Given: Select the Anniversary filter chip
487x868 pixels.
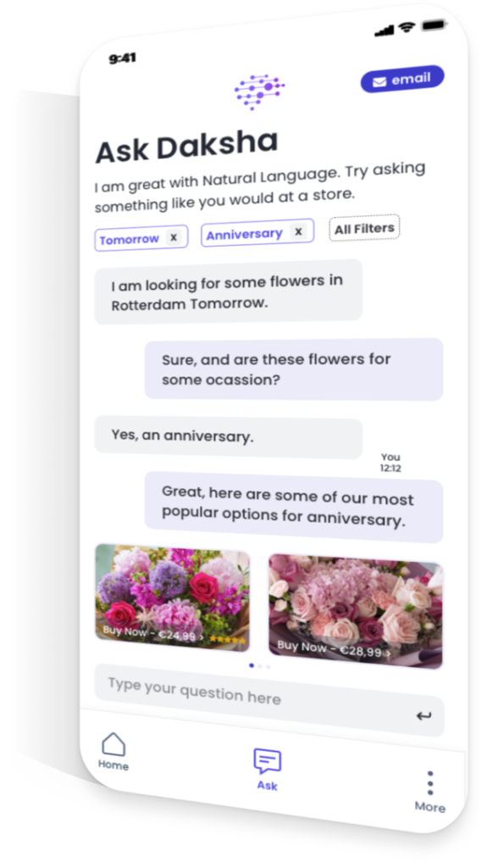Looking at the screenshot, I should (x=257, y=233).
